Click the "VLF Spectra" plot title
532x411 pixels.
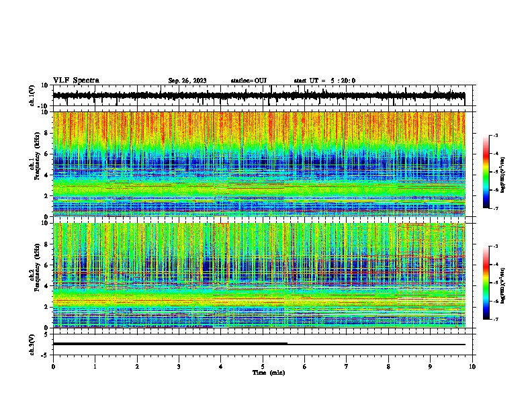pos(76,81)
